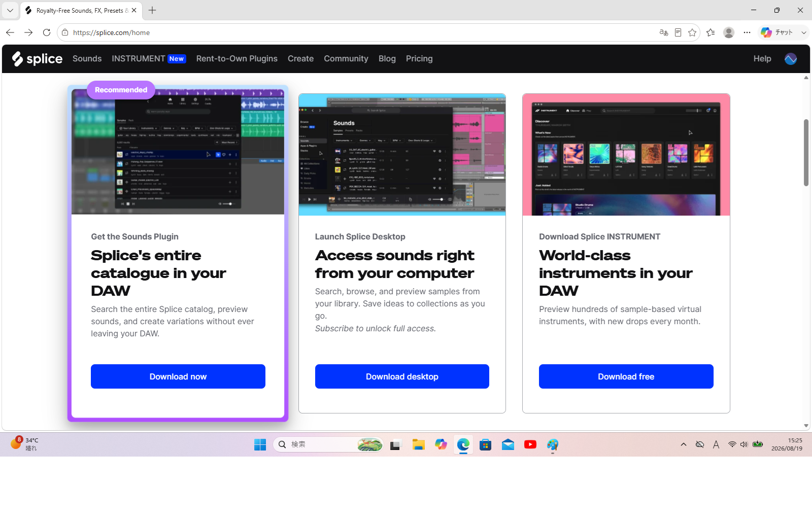Click the volume speaker icon in the tray

click(x=744, y=444)
